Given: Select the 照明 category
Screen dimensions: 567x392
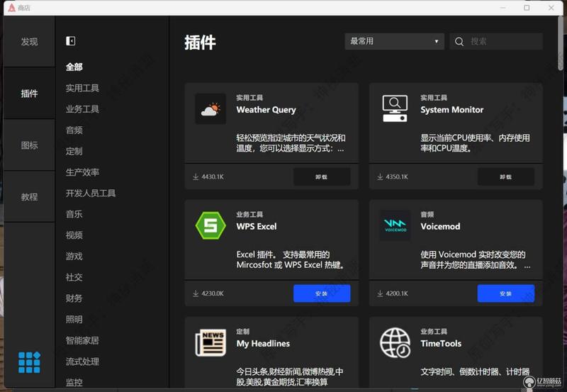Looking at the screenshot, I should click(x=74, y=319).
